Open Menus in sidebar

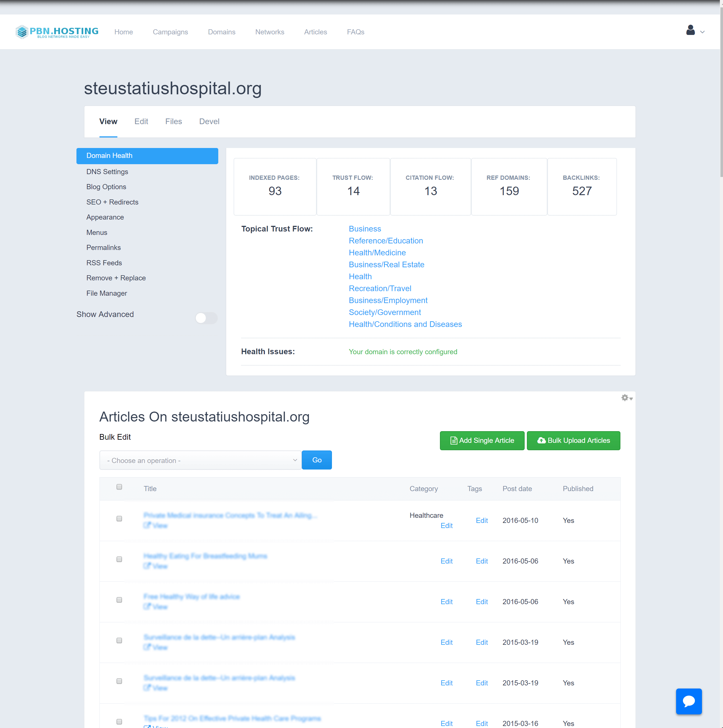[97, 233]
